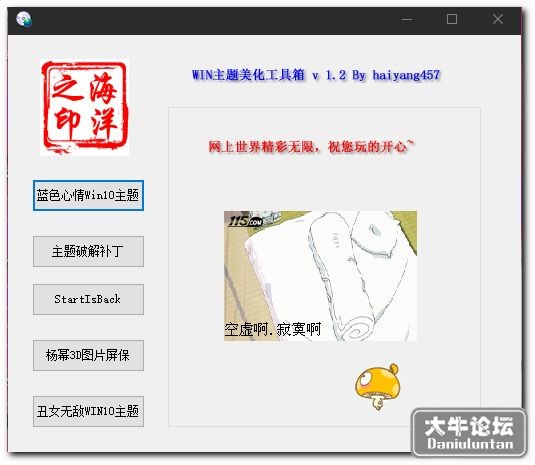Click the red text 网上世界精彩无限，祝您玩的开心~
The width and height of the screenshot is (535, 465).
[311, 147]
